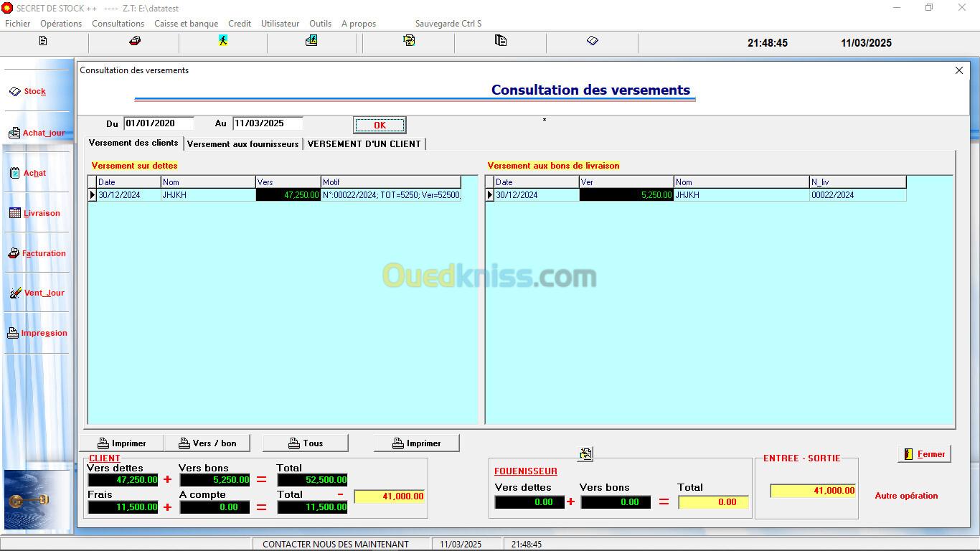Switch to VERSEMENT D'UN CLIENT tab
Screen dimensions: 980x551
(364, 144)
